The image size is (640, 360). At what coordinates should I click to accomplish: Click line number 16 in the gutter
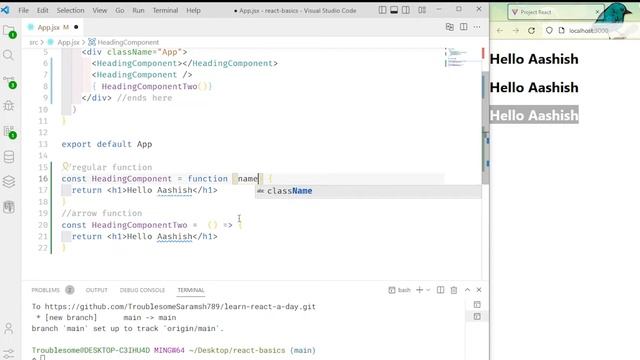(43, 178)
